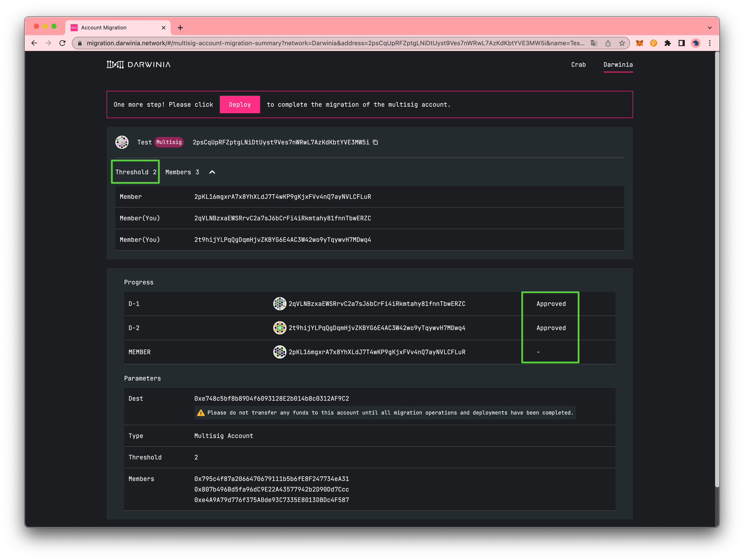Copy the multisig address with copy icon

pos(375,142)
